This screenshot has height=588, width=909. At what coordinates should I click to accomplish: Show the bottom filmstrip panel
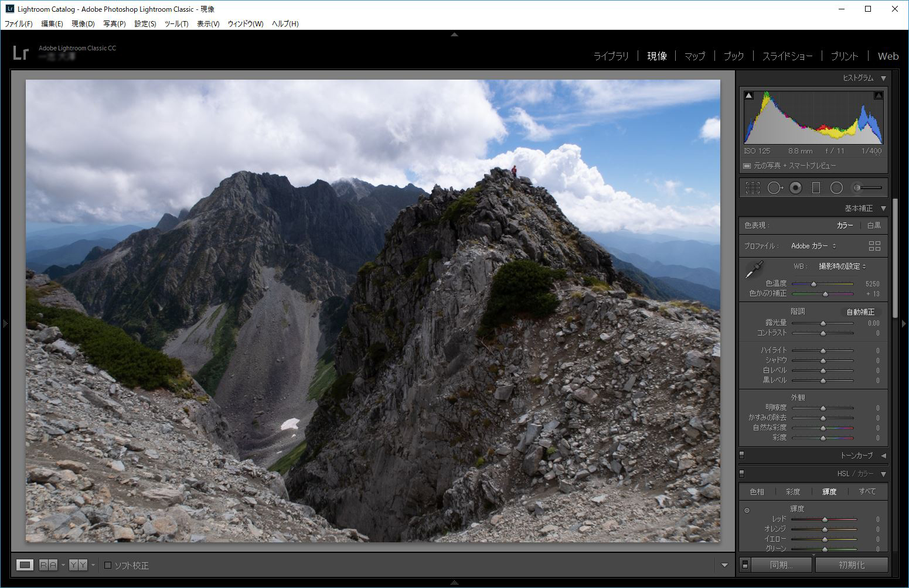tap(454, 583)
